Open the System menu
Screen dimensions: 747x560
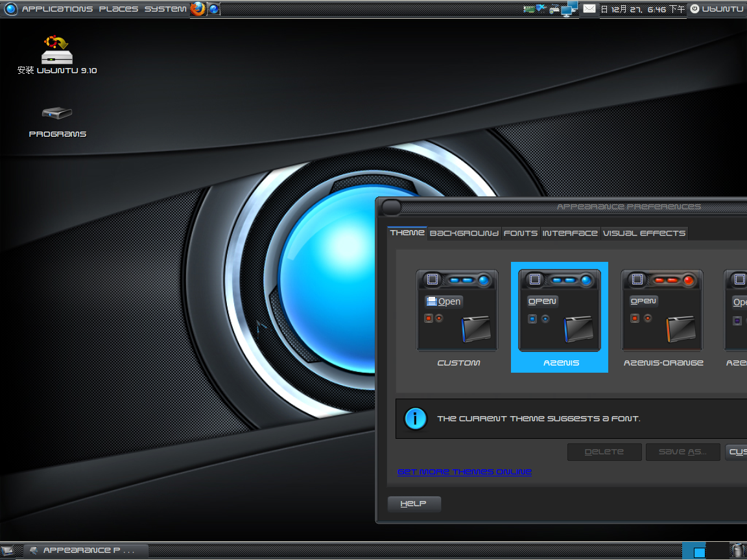pyautogui.click(x=165, y=9)
